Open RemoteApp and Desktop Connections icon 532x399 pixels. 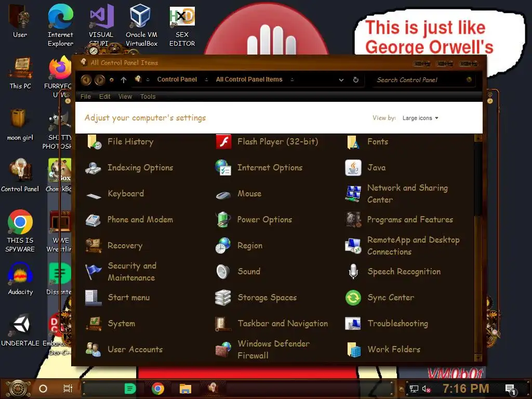353,246
